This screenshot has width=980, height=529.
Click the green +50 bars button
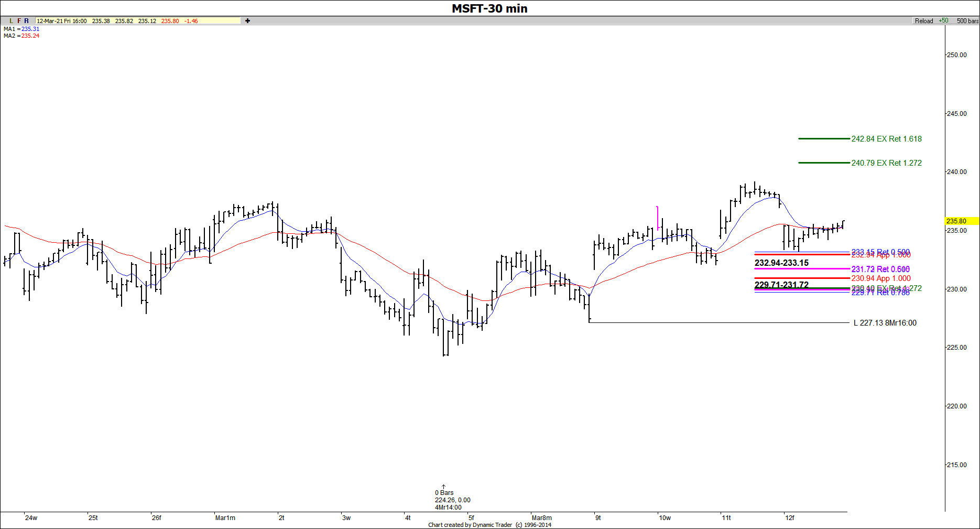click(x=943, y=21)
